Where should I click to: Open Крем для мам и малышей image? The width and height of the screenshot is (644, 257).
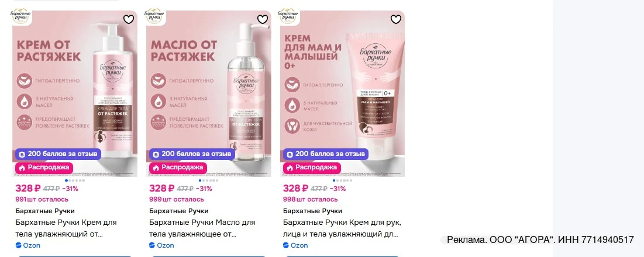343,93
